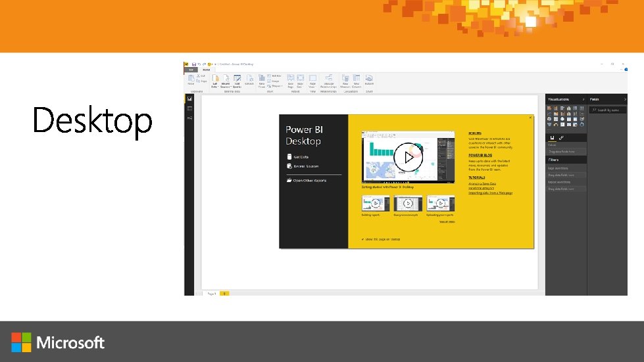644x362 pixels.
Task: Select the Page 1 tab
Action: [x=212, y=294]
